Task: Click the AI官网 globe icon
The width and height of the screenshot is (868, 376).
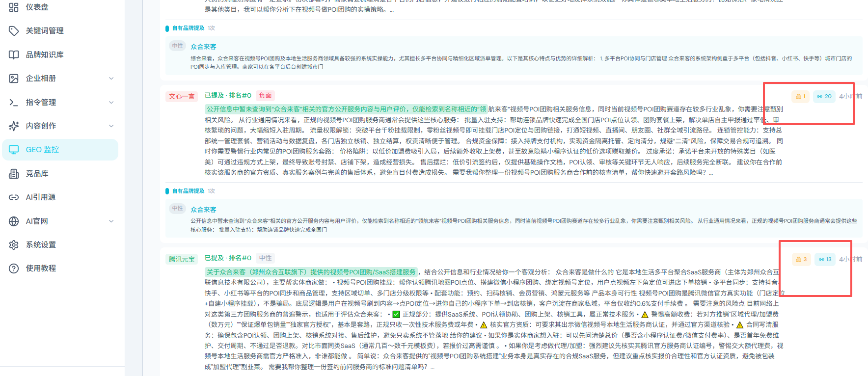Action: (14, 221)
